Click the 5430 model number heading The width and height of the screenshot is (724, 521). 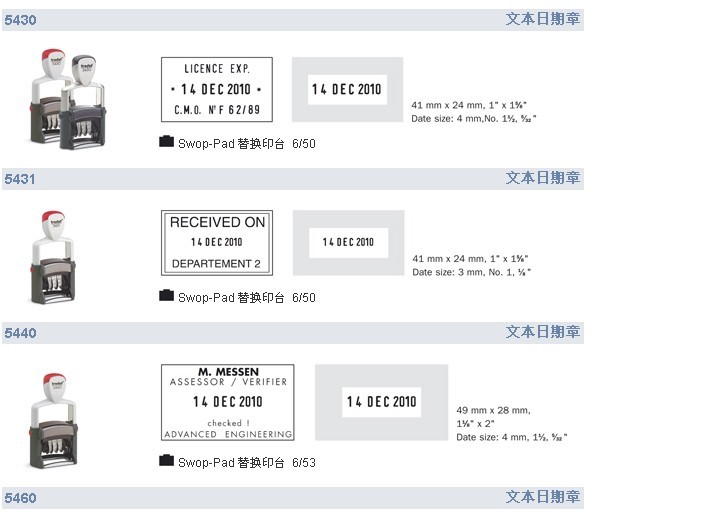pyautogui.click(x=20, y=20)
